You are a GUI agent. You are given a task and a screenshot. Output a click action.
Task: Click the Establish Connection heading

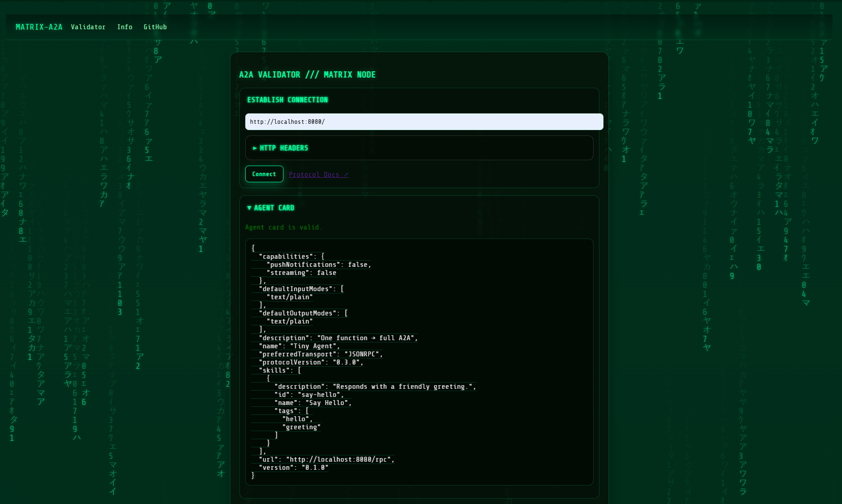(287, 100)
